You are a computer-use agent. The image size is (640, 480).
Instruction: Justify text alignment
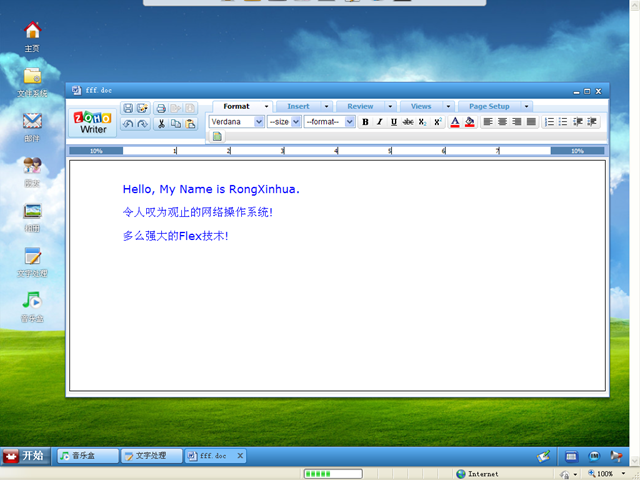531,122
